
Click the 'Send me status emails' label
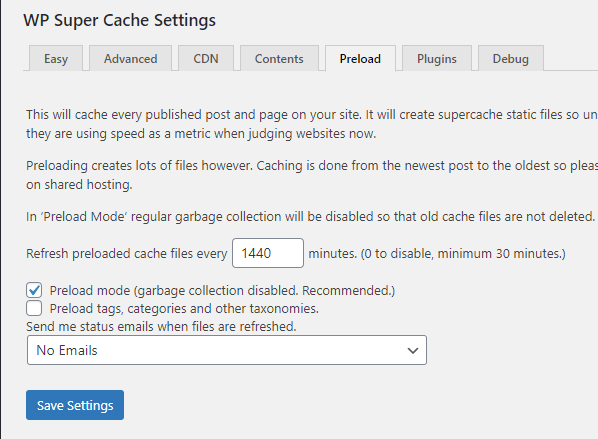click(x=161, y=326)
